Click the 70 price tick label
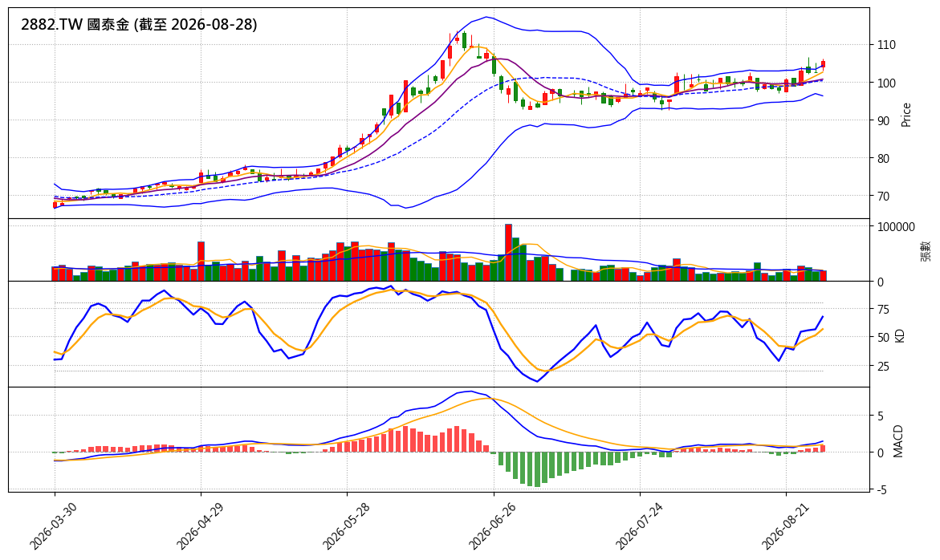Viewport: 940px width, 560px height. [883, 197]
